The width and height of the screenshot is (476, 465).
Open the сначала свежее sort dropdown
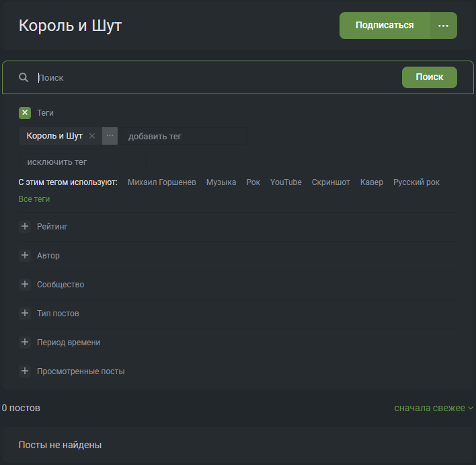[434, 408]
